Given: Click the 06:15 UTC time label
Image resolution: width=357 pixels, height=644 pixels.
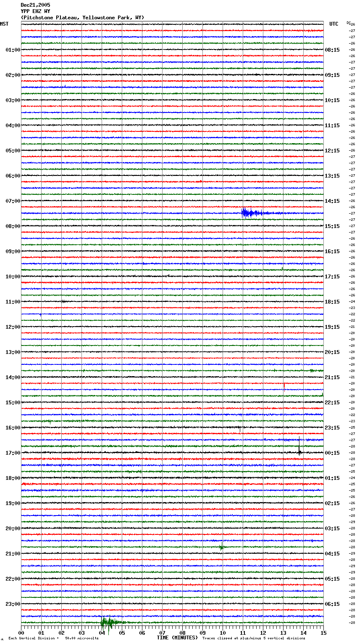Looking at the screenshot, I should 332,604.
